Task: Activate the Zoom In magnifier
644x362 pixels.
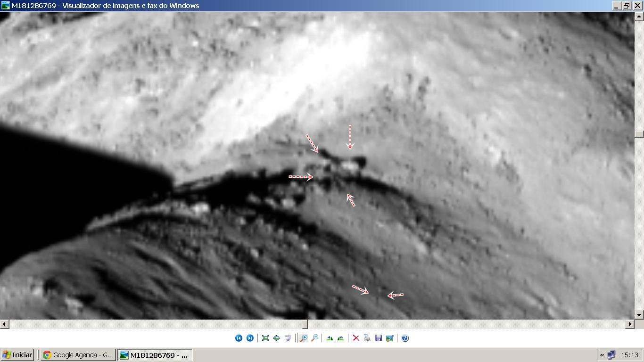Action: pyautogui.click(x=303, y=338)
